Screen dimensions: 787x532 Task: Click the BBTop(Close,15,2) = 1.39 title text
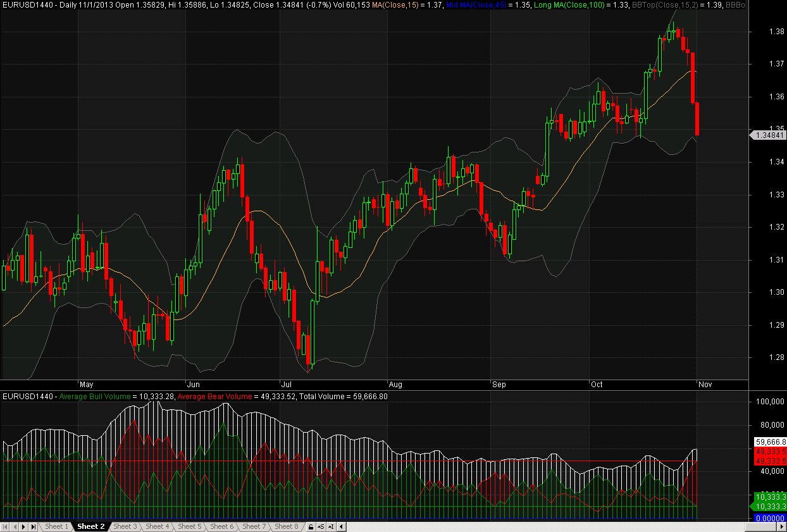677,4
